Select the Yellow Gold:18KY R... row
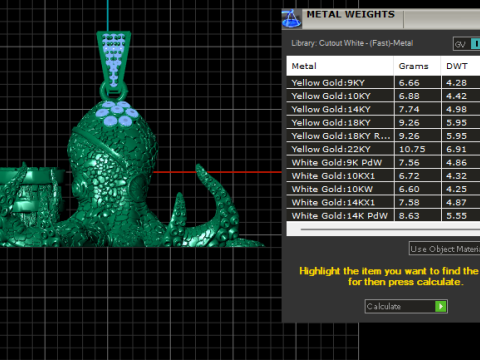 click(x=383, y=136)
